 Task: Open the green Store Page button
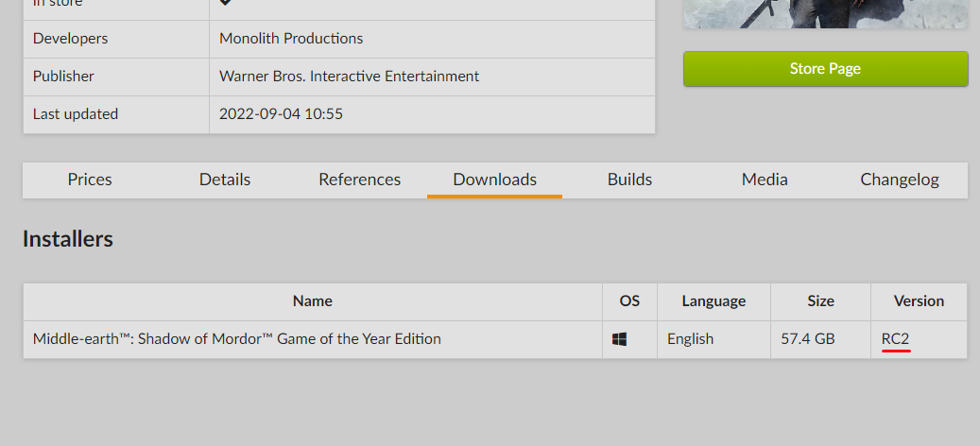(x=825, y=69)
